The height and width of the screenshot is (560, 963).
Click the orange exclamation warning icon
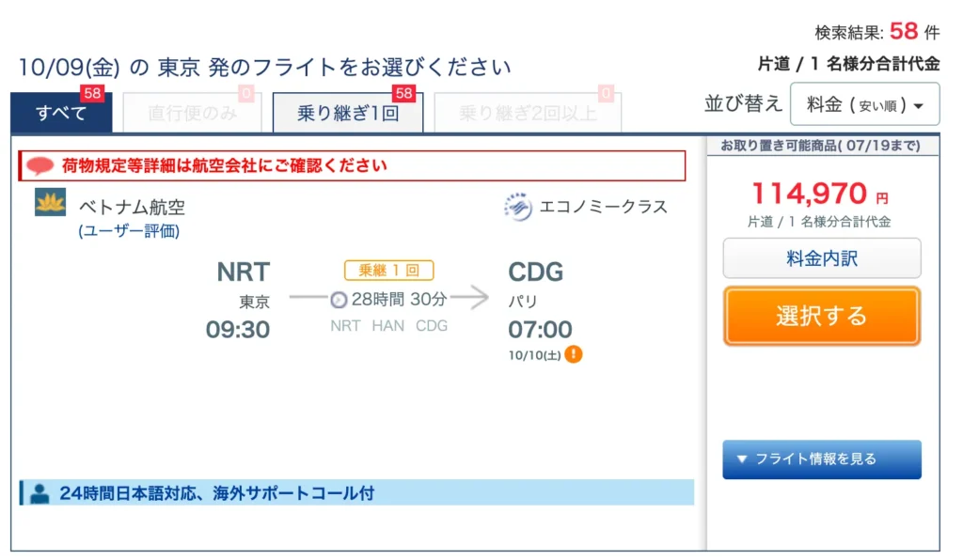[573, 354]
